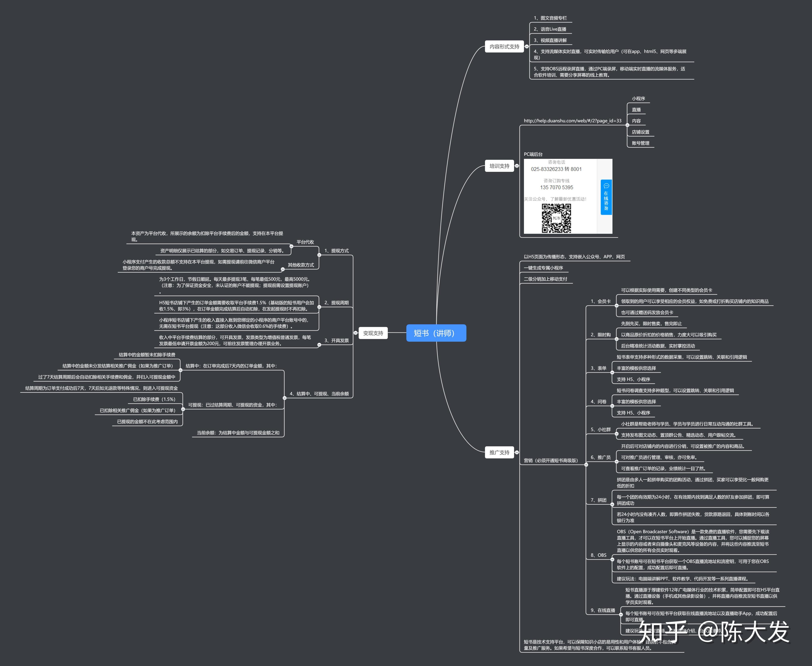
Task: Select the 变现支持 branch node
Action: 373,333
